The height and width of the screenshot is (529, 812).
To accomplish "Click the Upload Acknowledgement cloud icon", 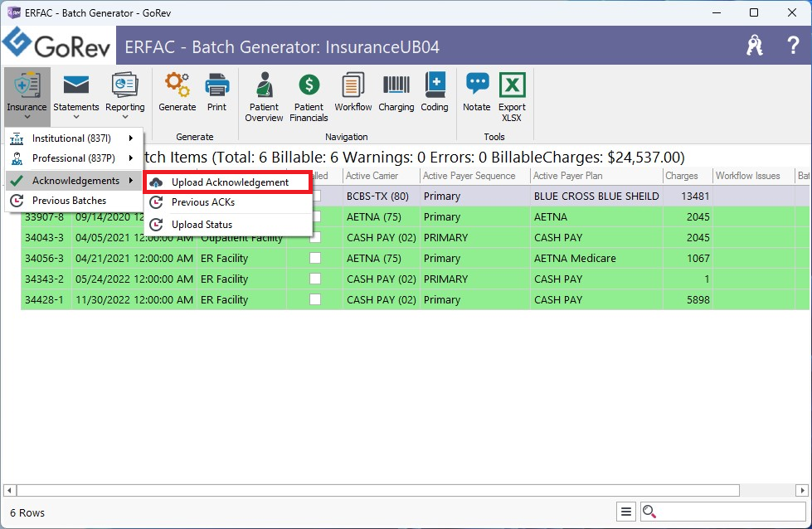I will coord(156,182).
